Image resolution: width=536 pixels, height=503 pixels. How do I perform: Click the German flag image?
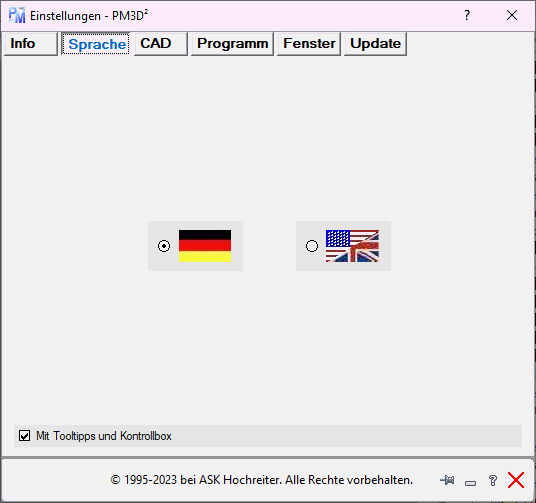(205, 246)
